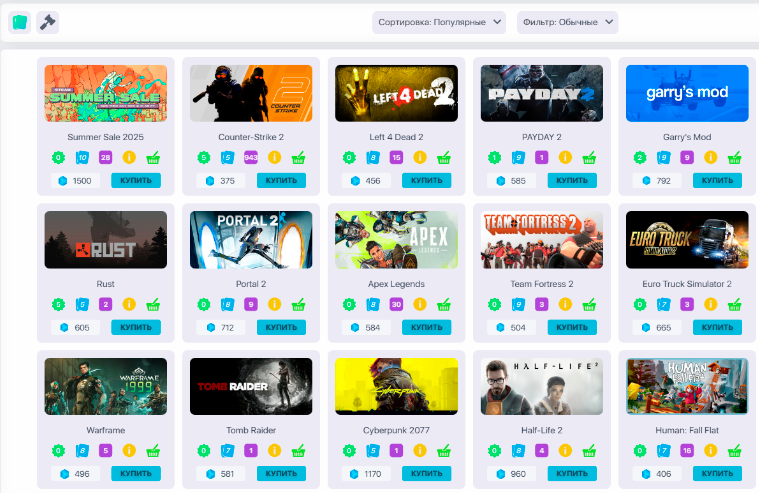Screen dimensions: 759x493
Task: Click the green gear badge on Half-Life 2
Action: pos(494,451)
